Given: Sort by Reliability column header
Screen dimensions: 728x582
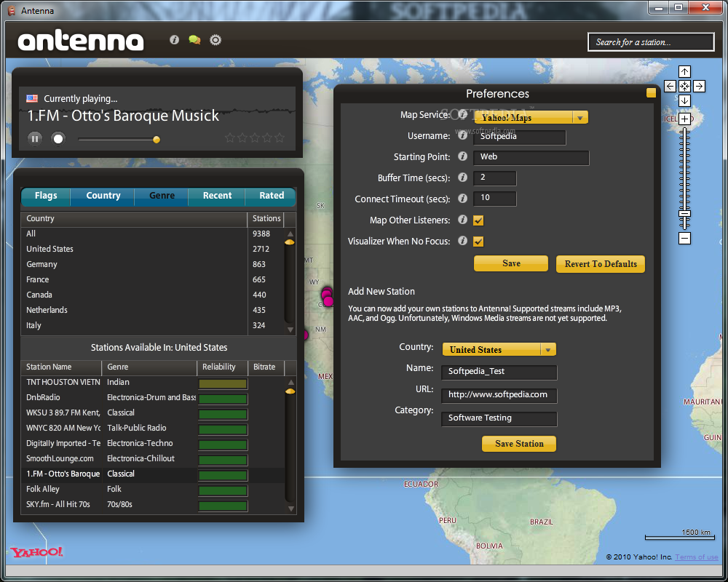Looking at the screenshot, I should [x=222, y=367].
